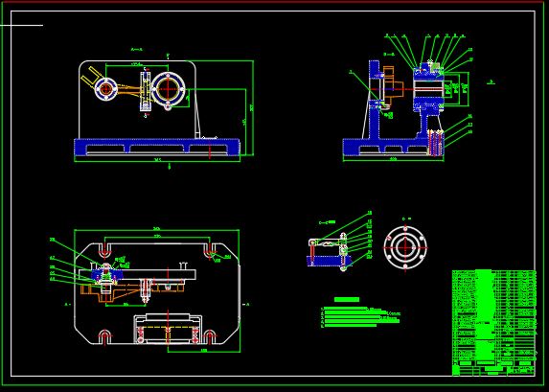Pick the green parts list table
Viewport: 549px width, 392px height.
[494, 323]
